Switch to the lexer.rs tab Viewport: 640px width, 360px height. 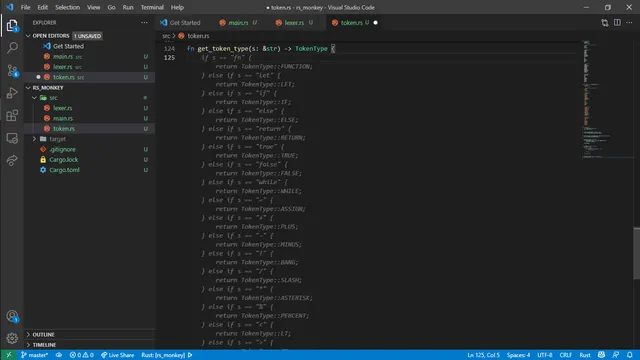[x=294, y=22]
